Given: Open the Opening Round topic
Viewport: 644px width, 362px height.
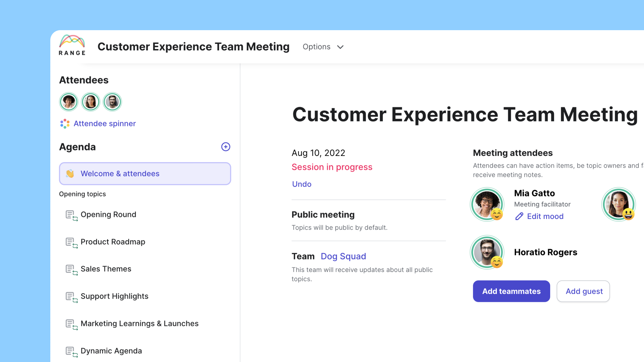Looking at the screenshot, I should click(108, 214).
